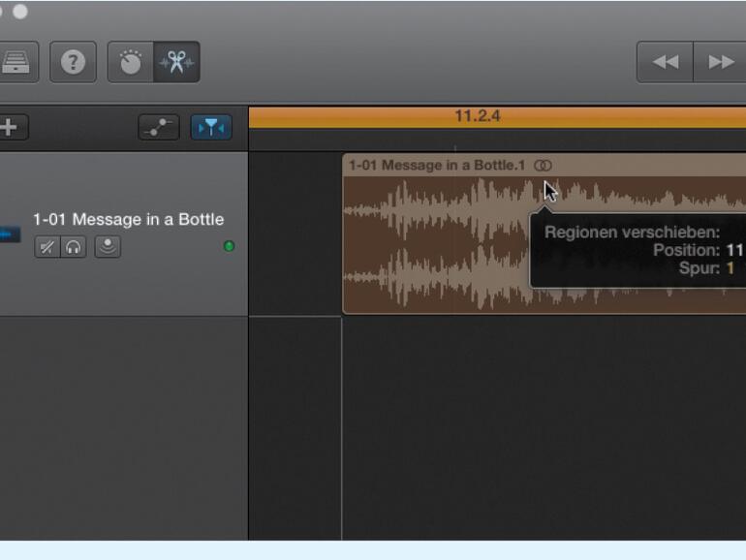This screenshot has width=746, height=560.
Task: Enable input monitoring on the track
Action: coord(108,247)
